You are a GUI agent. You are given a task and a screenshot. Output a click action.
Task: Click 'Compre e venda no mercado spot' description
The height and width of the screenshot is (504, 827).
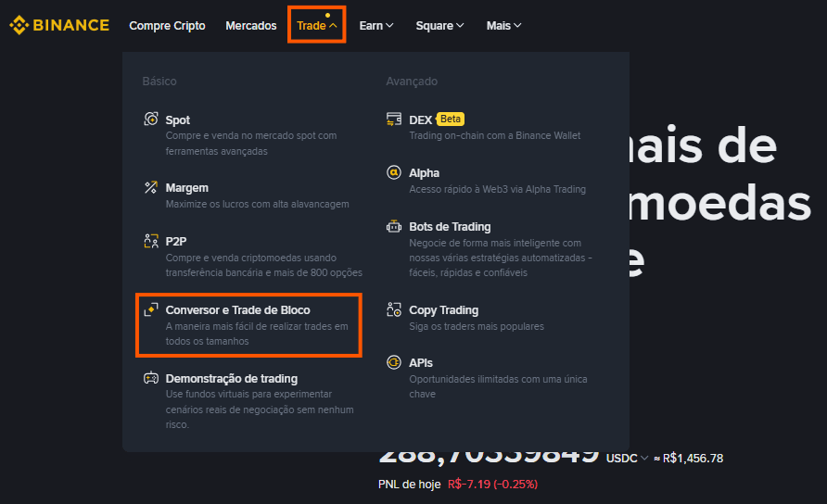251,143
